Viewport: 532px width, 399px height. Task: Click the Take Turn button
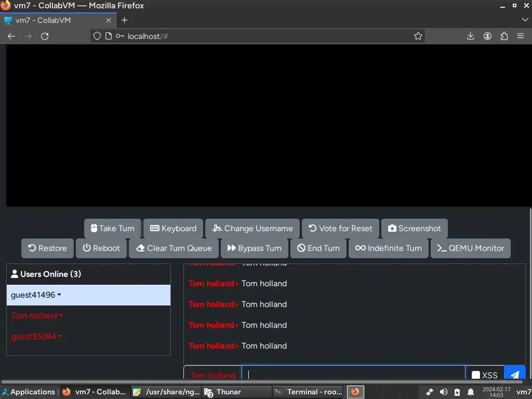113,229
